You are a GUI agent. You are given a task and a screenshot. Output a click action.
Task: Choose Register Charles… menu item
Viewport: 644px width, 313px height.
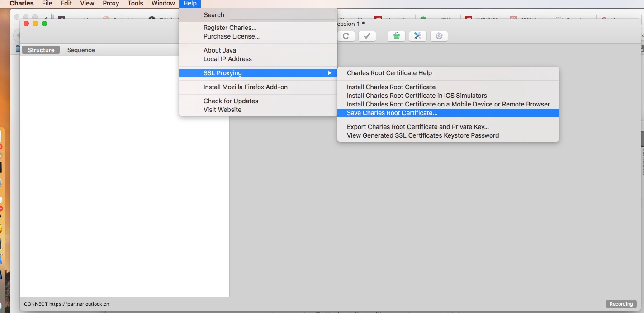tap(258, 28)
